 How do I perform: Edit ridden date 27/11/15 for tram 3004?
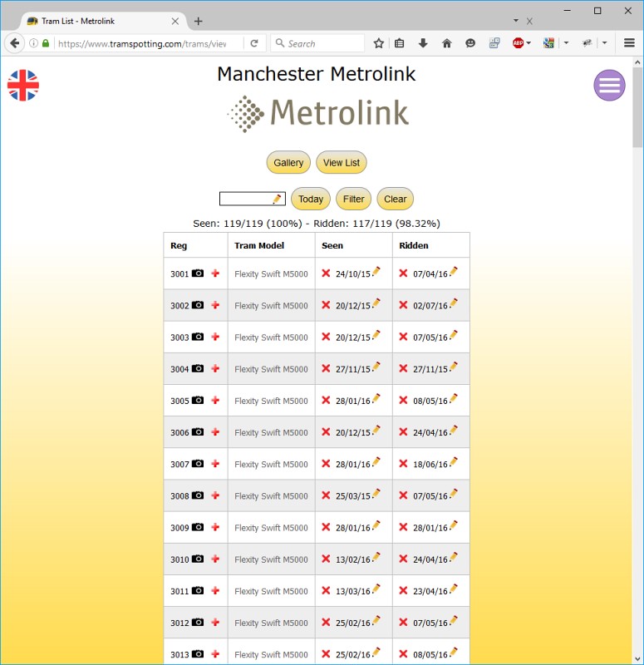click(453, 367)
